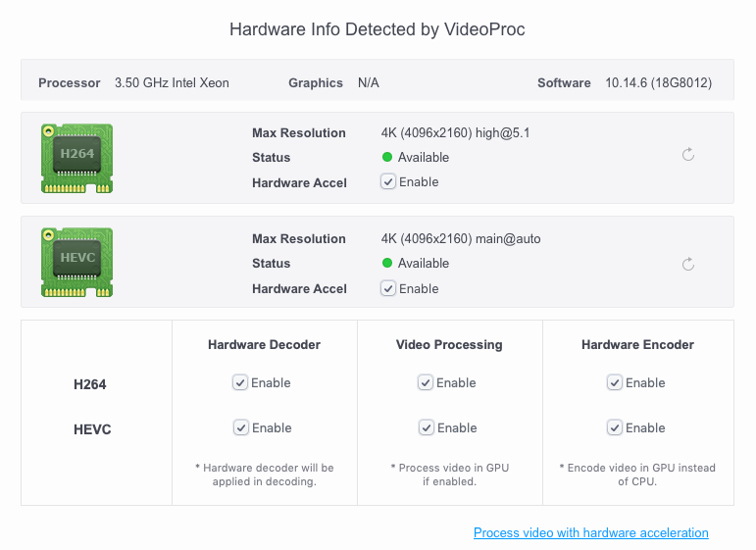Click the HEVC chip icon
The width and height of the screenshot is (756, 550).
point(76,263)
